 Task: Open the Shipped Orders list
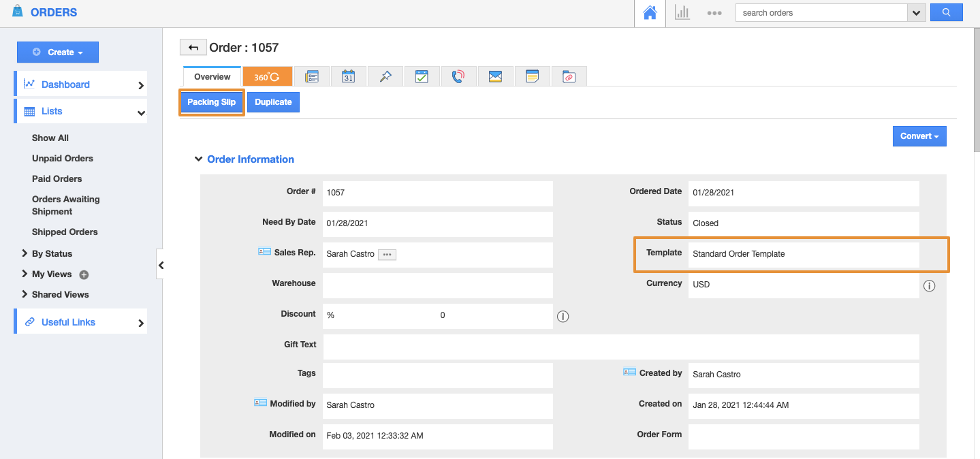click(64, 232)
